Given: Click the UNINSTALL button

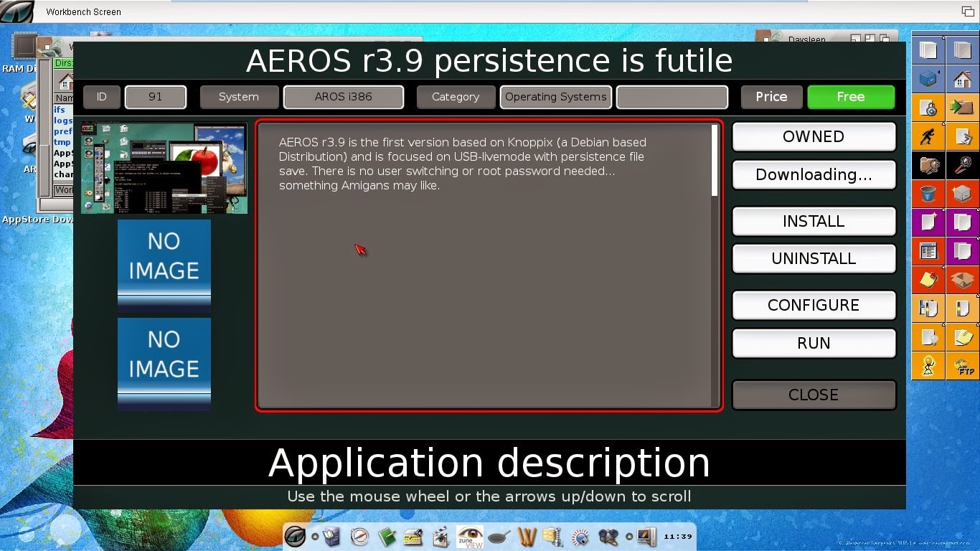Looking at the screenshot, I should point(814,258).
